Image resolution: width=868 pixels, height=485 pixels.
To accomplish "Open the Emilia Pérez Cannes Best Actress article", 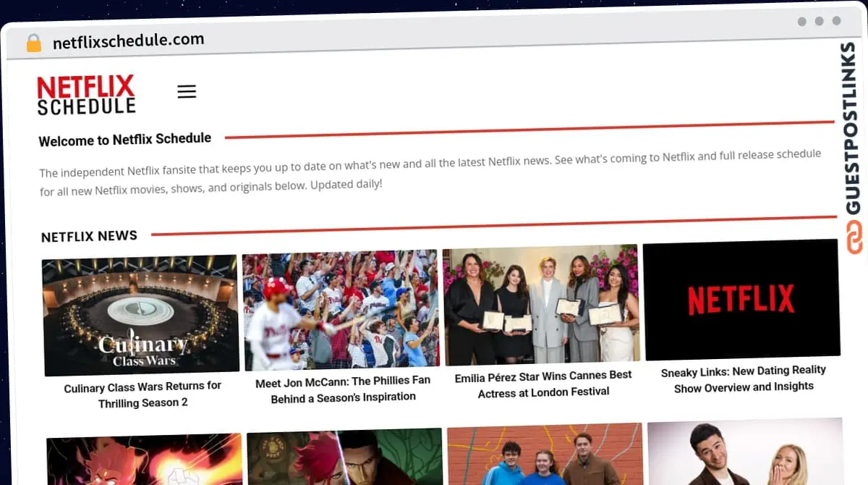I will point(542,384).
